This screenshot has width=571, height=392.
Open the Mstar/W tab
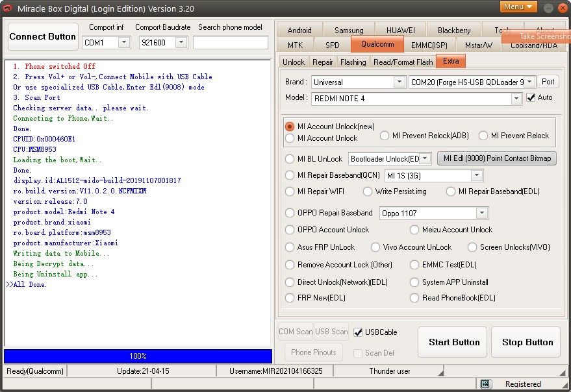coord(479,45)
